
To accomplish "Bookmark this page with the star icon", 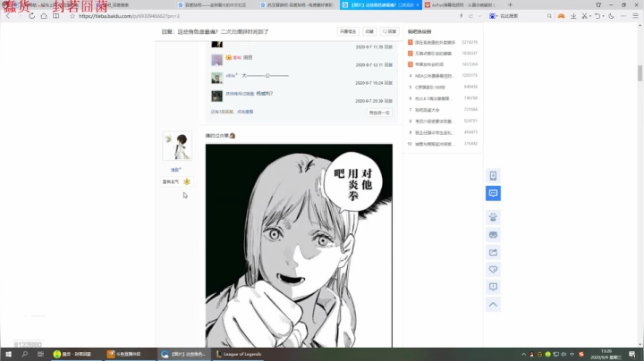I will click(72, 16).
